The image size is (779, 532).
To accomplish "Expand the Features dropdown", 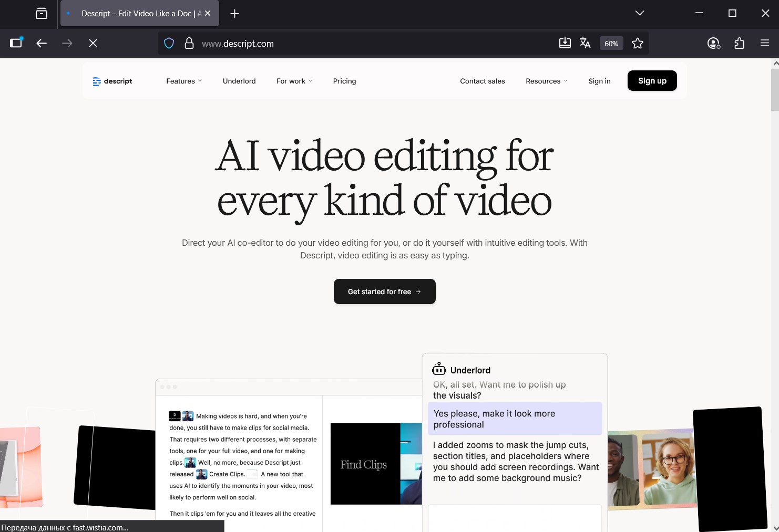I will coord(183,81).
